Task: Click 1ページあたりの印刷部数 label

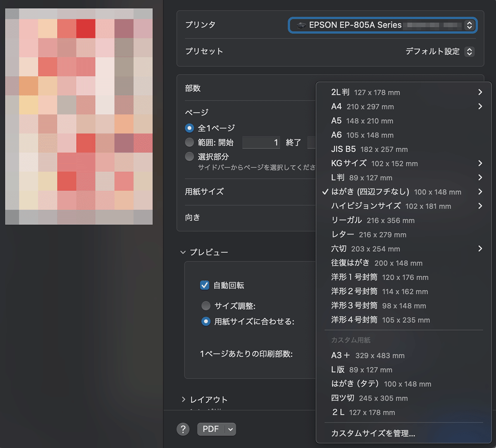Action: 246,354
